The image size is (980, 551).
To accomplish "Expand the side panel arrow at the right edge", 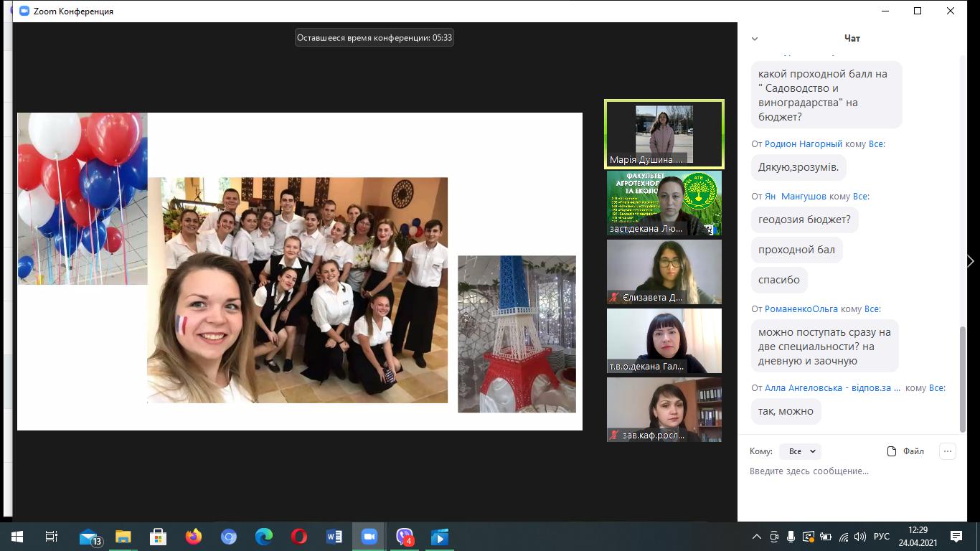I will click(971, 262).
